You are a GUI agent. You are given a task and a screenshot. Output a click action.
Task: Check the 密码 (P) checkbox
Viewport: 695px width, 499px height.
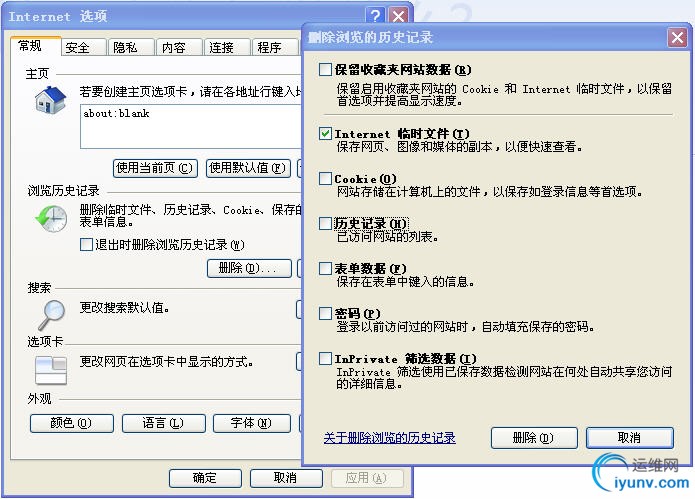coord(325,313)
